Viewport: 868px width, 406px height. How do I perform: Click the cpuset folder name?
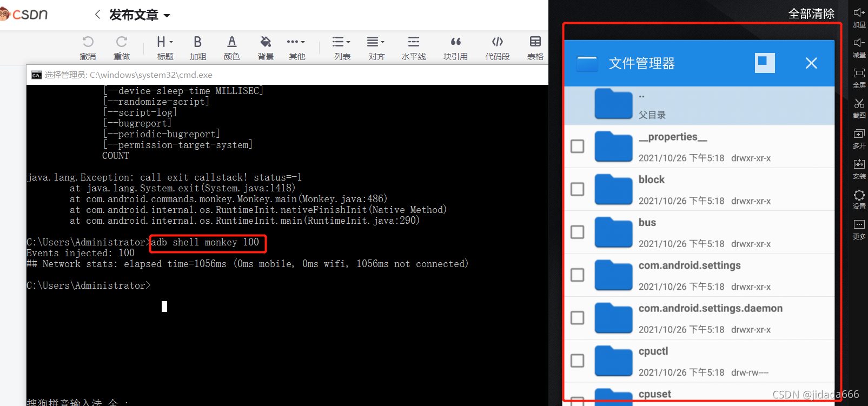(655, 394)
